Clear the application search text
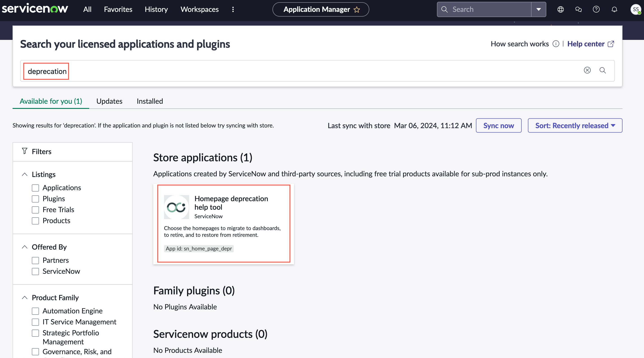 587,70
